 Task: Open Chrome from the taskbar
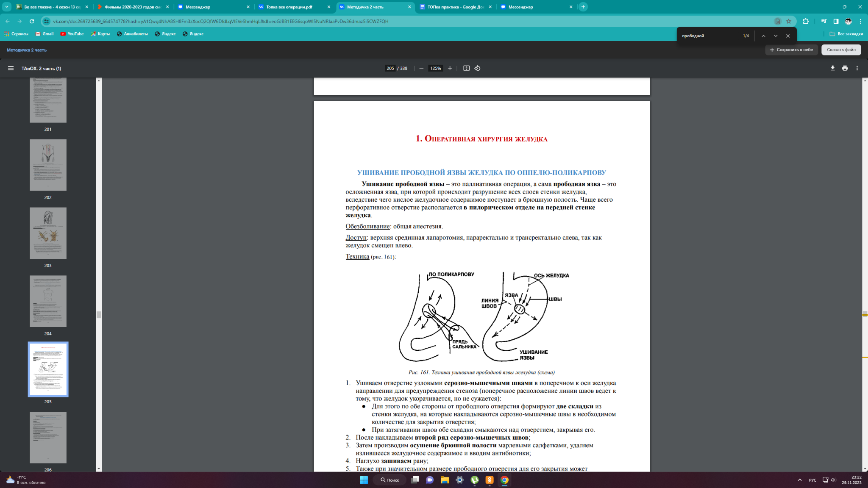(504, 480)
